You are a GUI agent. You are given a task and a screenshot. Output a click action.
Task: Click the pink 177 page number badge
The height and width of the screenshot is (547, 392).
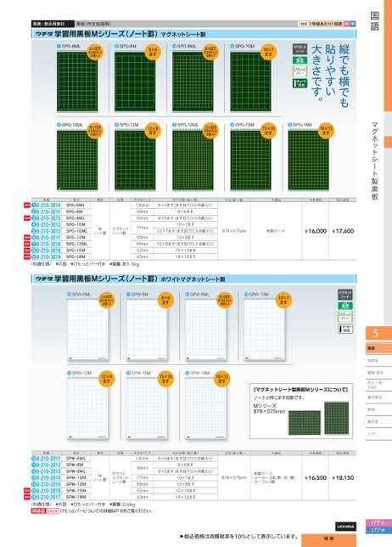point(378,523)
